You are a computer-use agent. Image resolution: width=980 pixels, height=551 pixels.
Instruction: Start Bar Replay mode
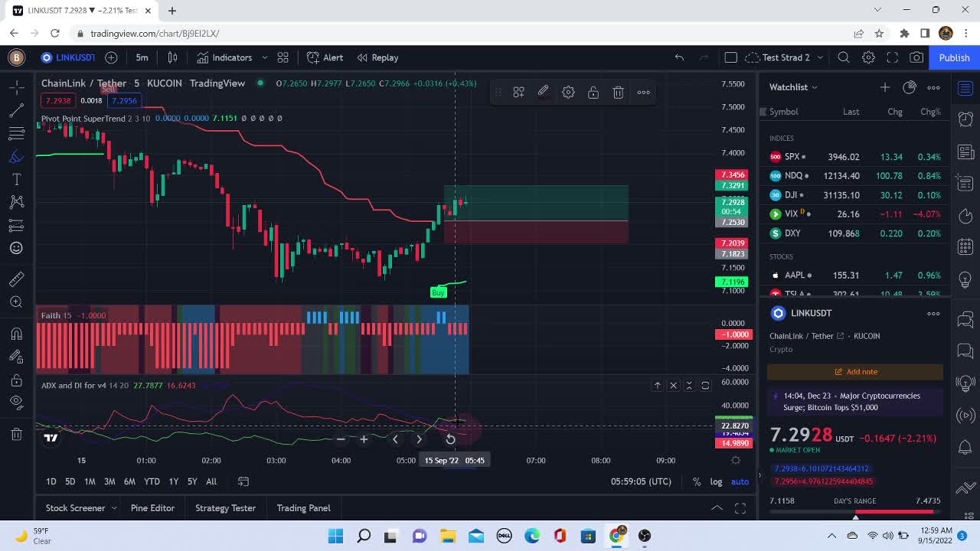pyautogui.click(x=377, y=57)
